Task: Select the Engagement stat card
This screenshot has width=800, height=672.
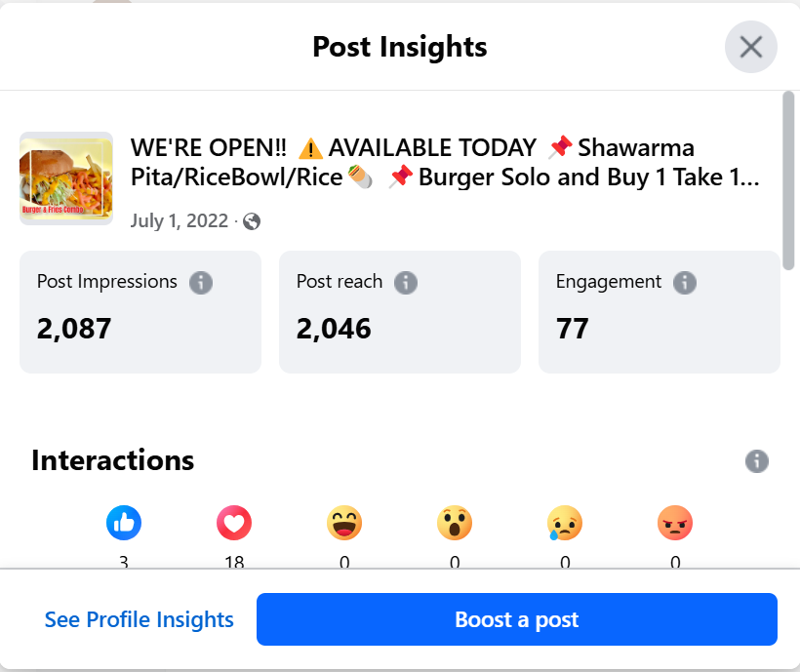Action: click(x=660, y=312)
